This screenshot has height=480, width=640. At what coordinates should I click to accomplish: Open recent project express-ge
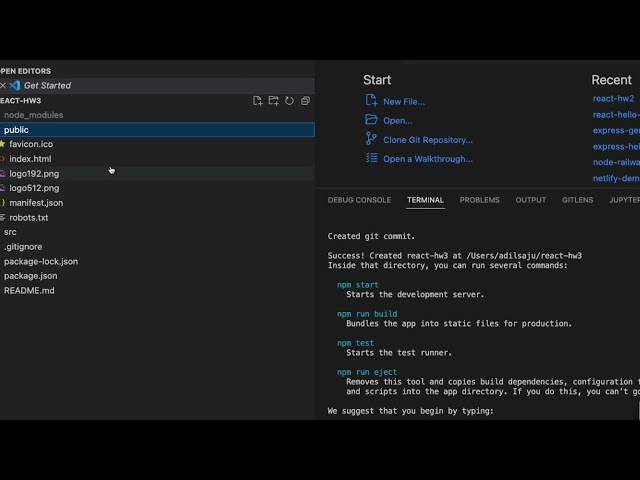tap(616, 131)
